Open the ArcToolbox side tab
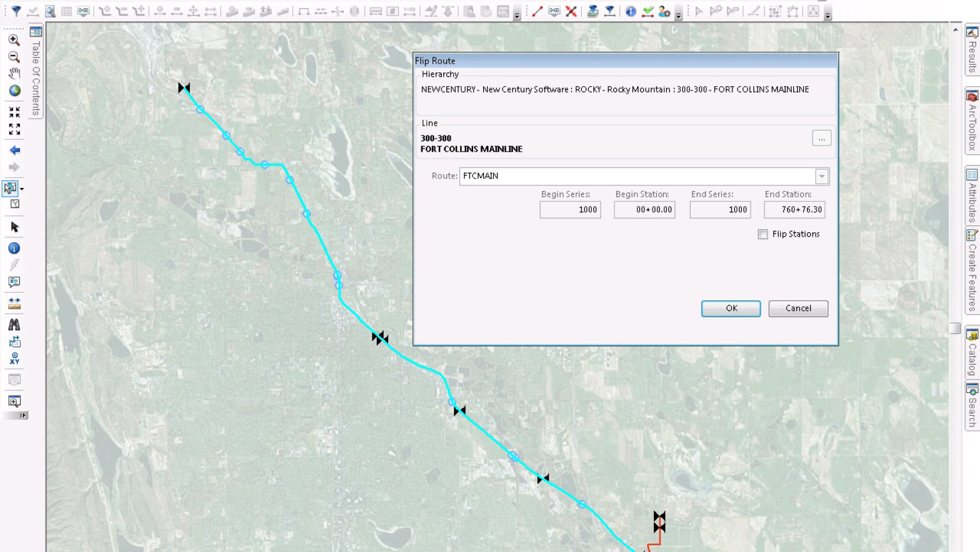 972,122
